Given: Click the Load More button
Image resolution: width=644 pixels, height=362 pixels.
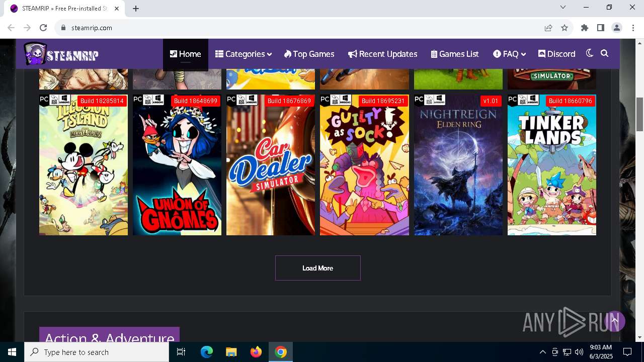Looking at the screenshot, I should point(318,268).
